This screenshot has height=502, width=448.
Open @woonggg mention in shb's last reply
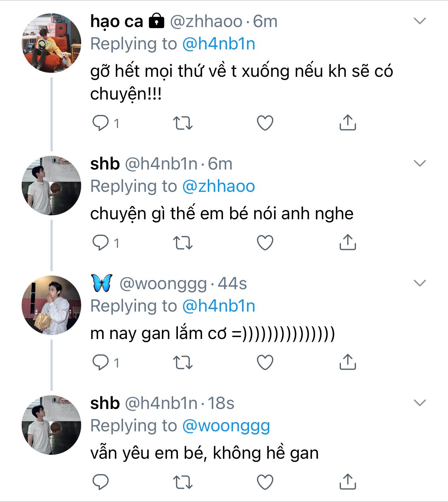tap(226, 426)
